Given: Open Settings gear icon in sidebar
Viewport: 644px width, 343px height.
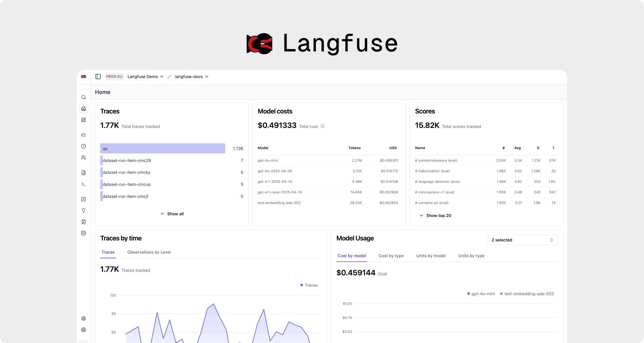Looking at the screenshot, I should tap(83, 318).
